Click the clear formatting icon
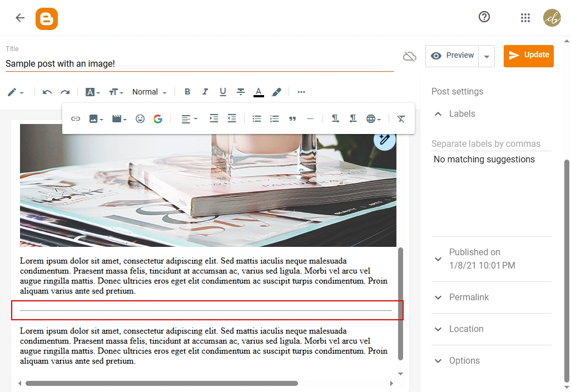Screen dimensions: 571x392 401,118
